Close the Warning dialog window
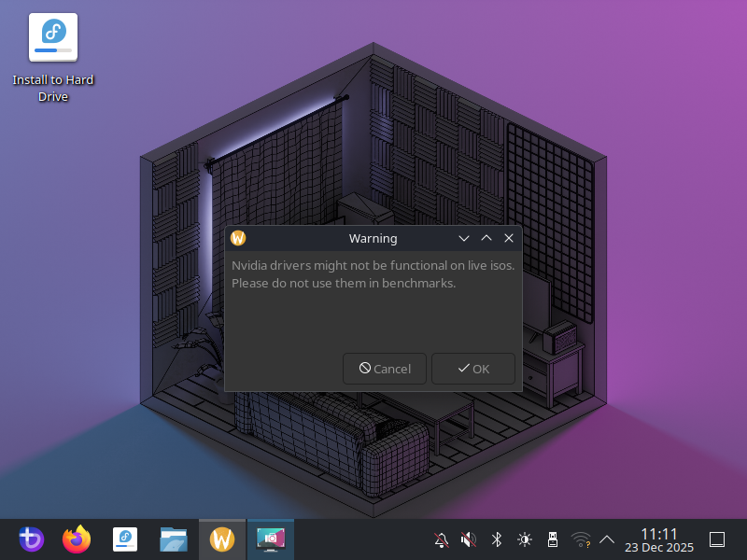747x560 pixels. 509,238
